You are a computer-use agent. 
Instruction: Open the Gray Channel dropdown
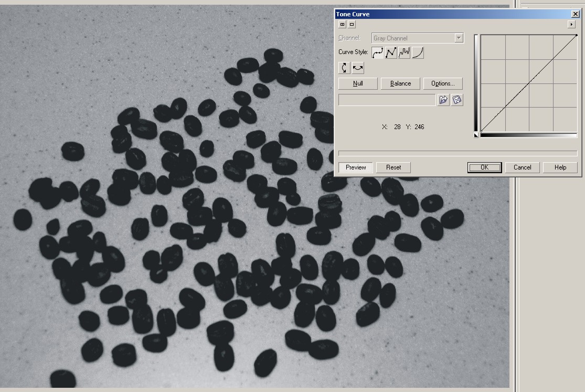pyautogui.click(x=459, y=38)
